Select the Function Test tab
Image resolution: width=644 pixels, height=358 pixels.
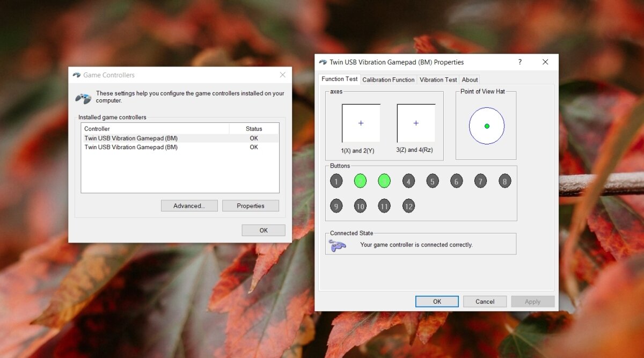[339, 78]
